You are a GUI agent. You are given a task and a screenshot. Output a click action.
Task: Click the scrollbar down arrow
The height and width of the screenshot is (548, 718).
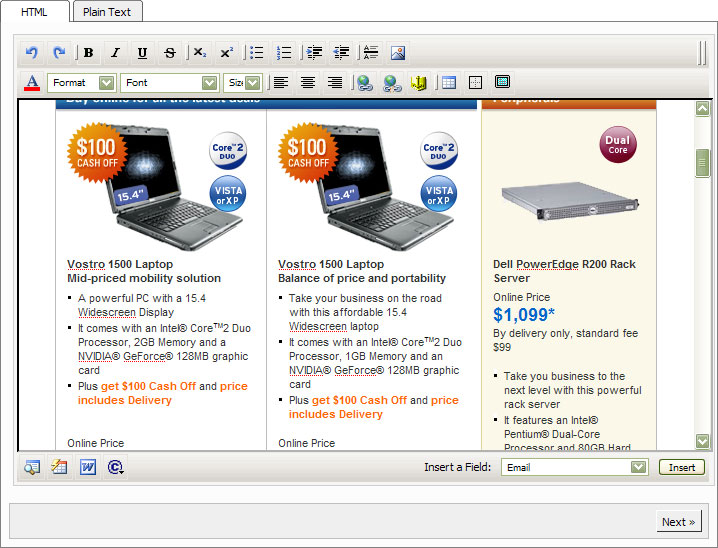pyautogui.click(x=702, y=441)
